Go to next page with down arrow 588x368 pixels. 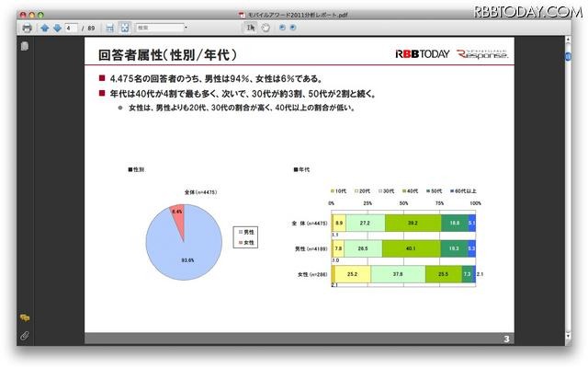tap(57, 28)
